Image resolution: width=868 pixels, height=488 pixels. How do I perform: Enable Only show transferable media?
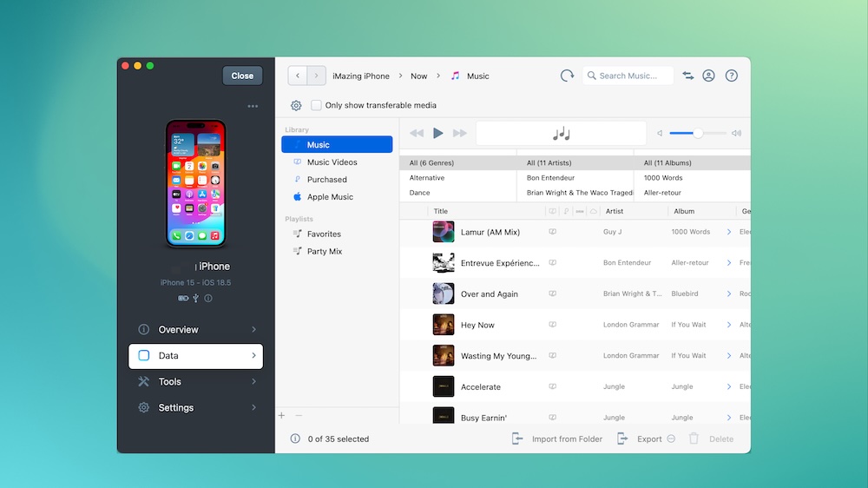[316, 105]
